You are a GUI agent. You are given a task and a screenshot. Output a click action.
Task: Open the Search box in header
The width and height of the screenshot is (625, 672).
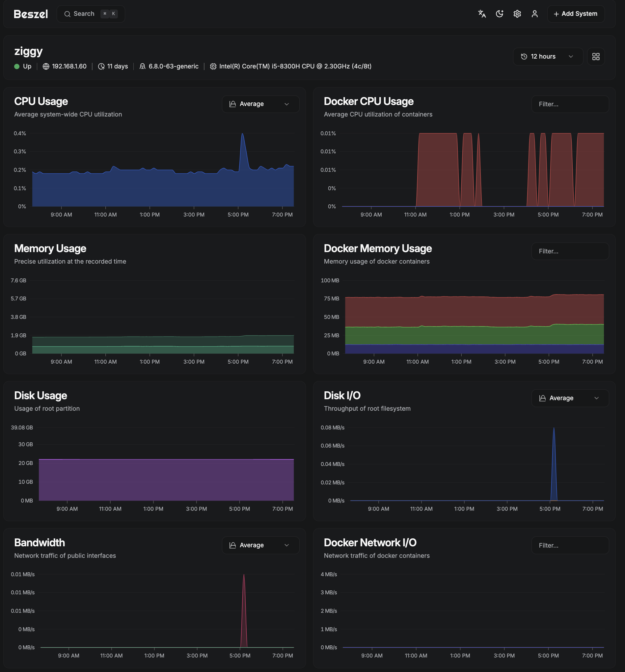pos(91,14)
